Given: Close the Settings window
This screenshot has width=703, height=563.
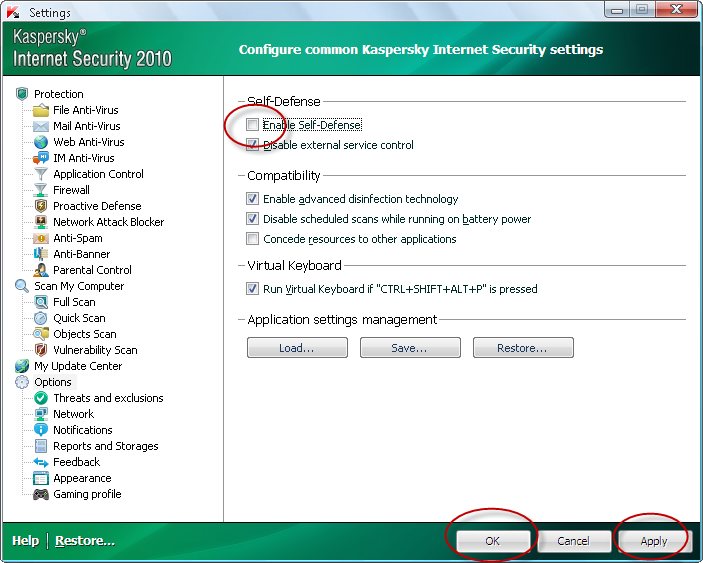Looking at the screenshot, I should [x=677, y=9].
